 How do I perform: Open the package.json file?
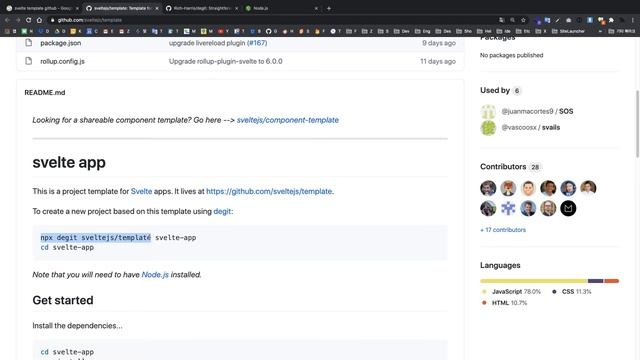60,43
